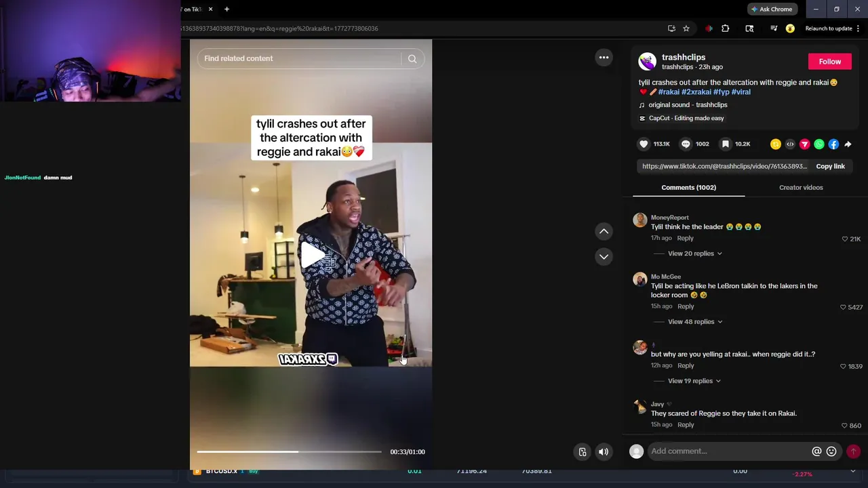Follow the trashhclips account
The height and width of the screenshot is (488, 868).
[829, 62]
